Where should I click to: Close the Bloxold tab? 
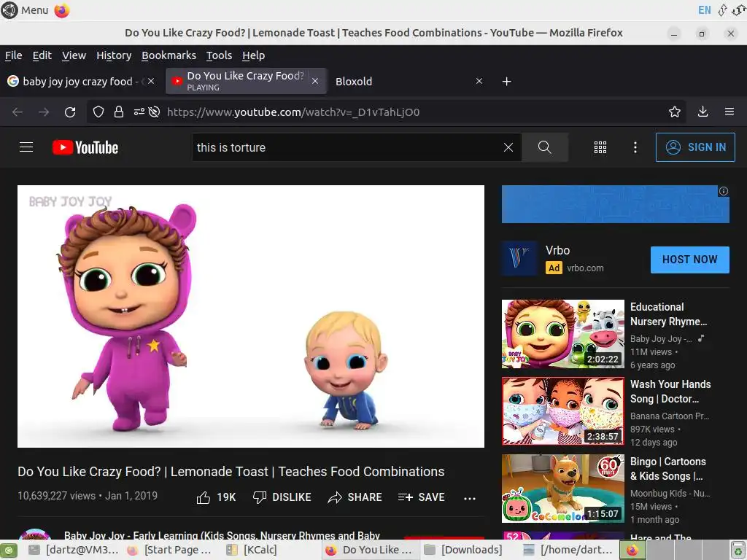(479, 81)
